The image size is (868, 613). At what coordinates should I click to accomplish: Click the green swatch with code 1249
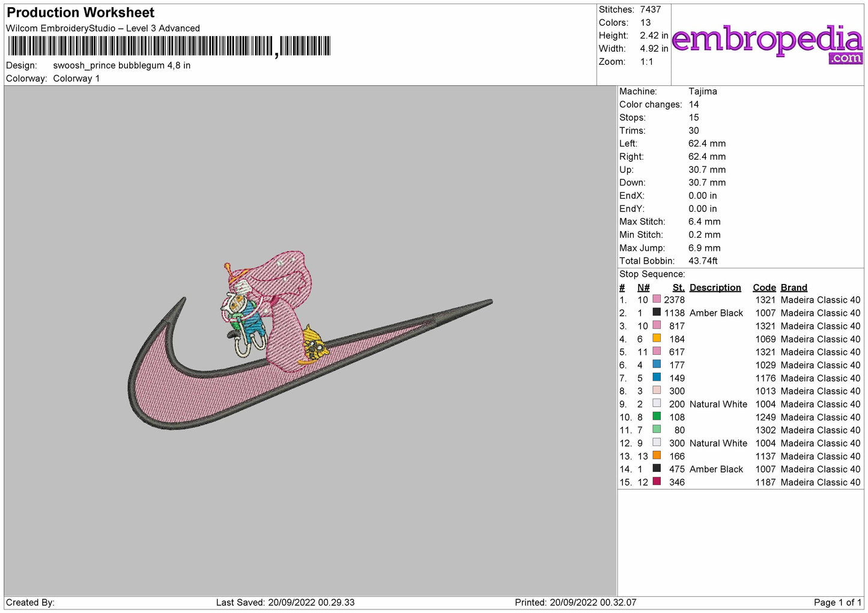click(x=657, y=416)
